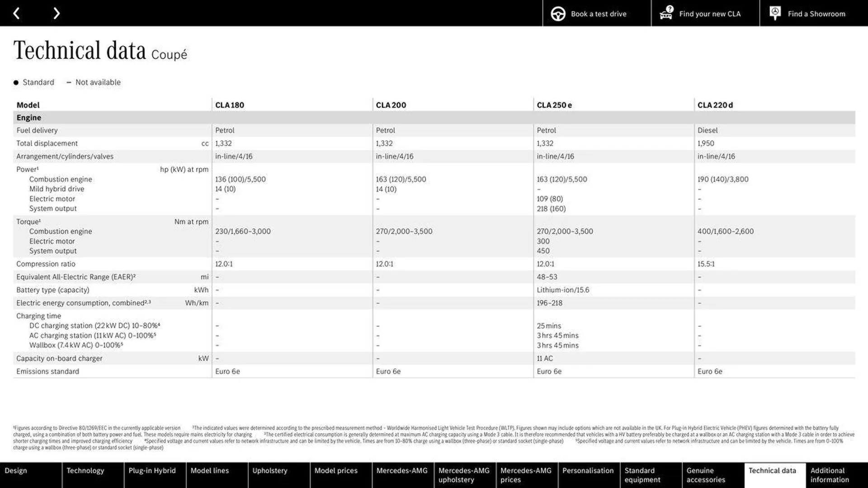Click the Fuel delivery row label
Screen dimensions: 868x488
37,130
